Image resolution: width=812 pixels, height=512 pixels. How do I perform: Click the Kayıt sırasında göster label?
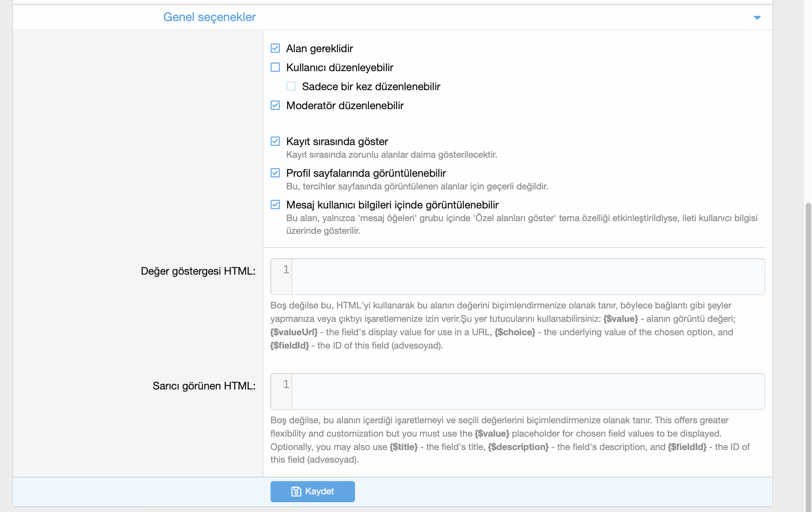337,141
